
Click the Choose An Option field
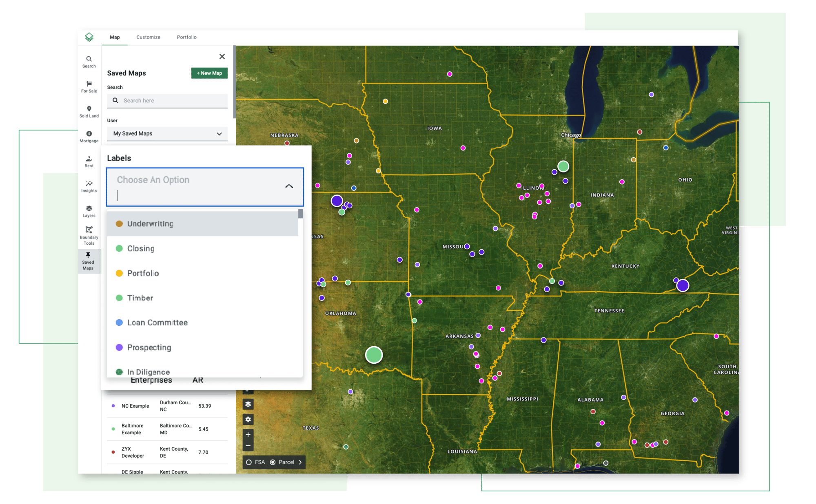[x=205, y=187]
